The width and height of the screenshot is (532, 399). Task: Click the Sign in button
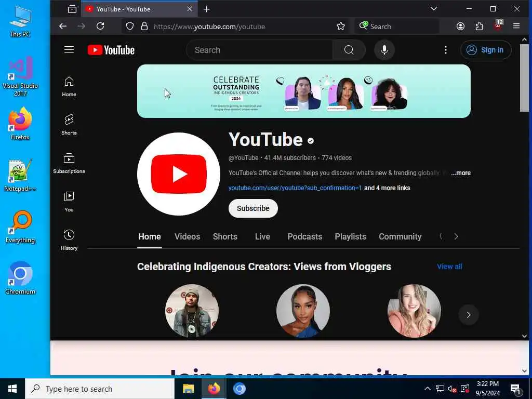tap(486, 50)
